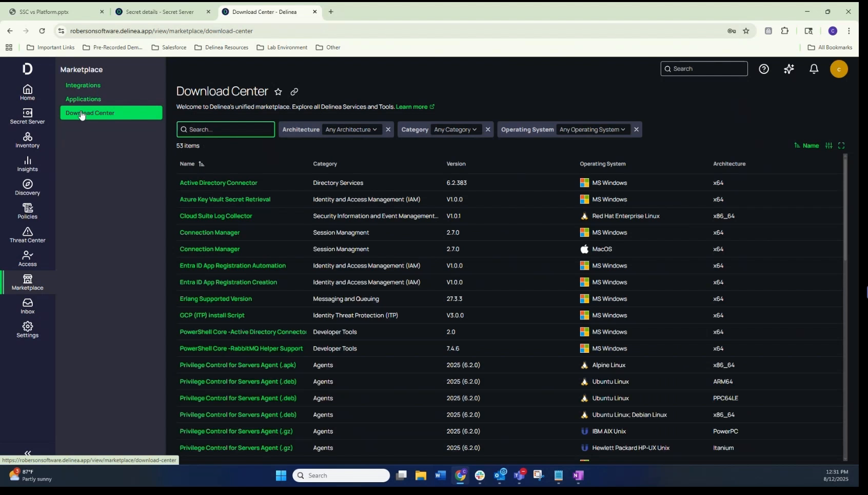Open the Any Architecture dropdown
This screenshot has height=495, width=868.
351,129
